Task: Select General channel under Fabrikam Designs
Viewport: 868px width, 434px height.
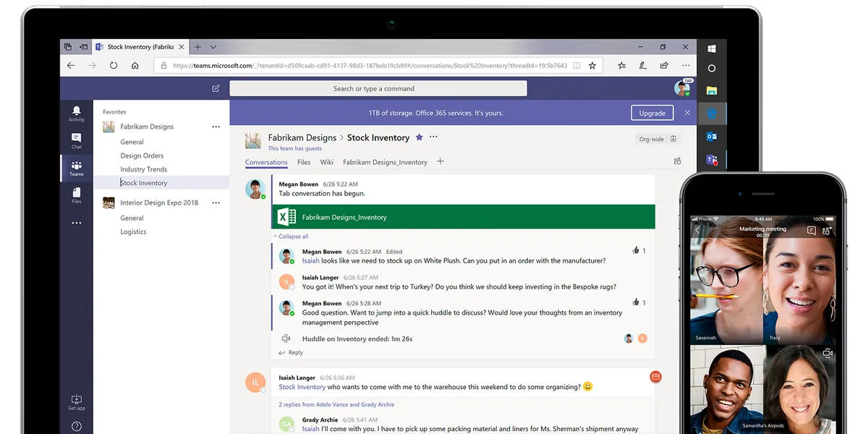Action: pos(132,142)
